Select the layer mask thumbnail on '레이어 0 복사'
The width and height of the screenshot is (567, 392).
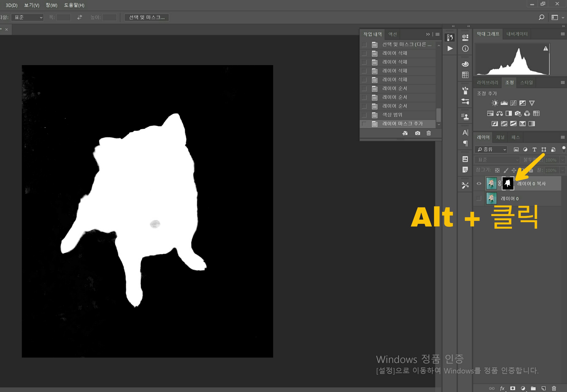point(508,183)
